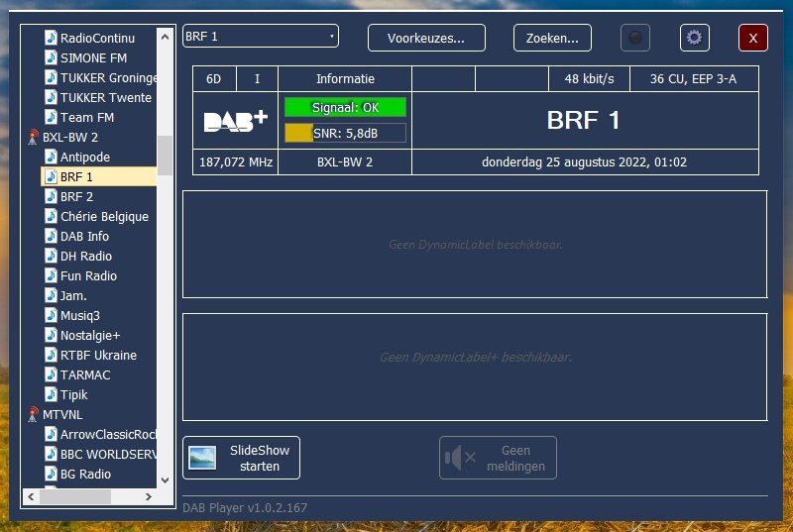
Task: Select BG Radio station
Action: coord(85,474)
